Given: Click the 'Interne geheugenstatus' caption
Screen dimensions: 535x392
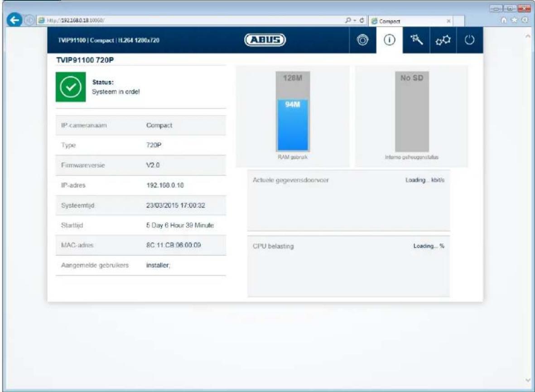Looking at the screenshot, I should [x=411, y=157].
